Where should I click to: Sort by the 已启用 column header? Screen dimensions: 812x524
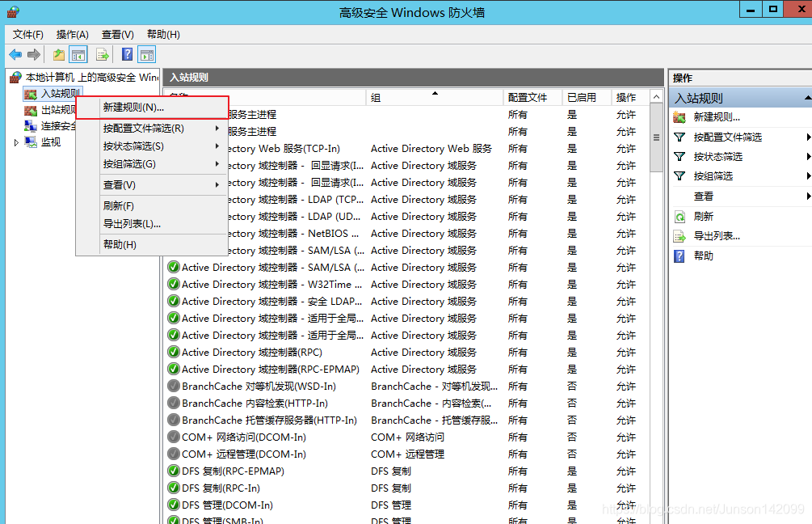pyautogui.click(x=587, y=97)
